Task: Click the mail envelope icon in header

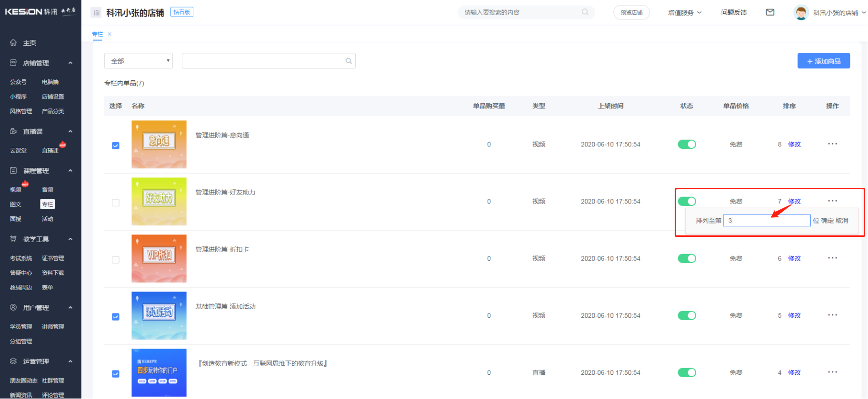Action: click(770, 12)
